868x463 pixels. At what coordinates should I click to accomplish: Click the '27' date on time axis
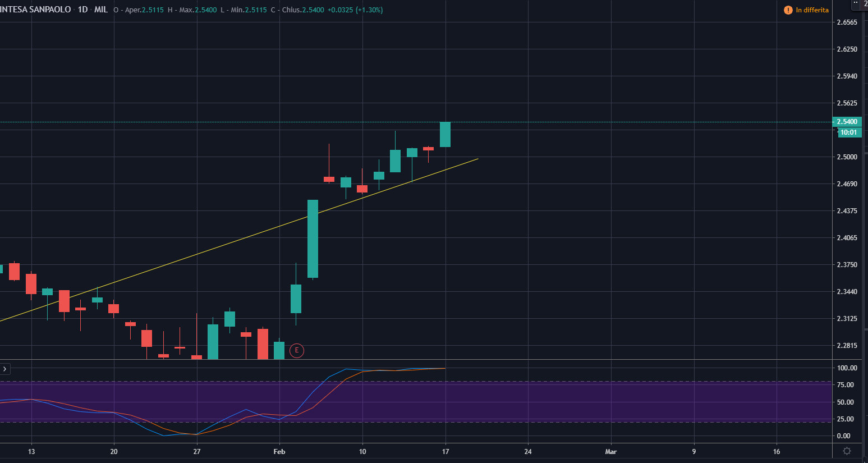pos(197,452)
